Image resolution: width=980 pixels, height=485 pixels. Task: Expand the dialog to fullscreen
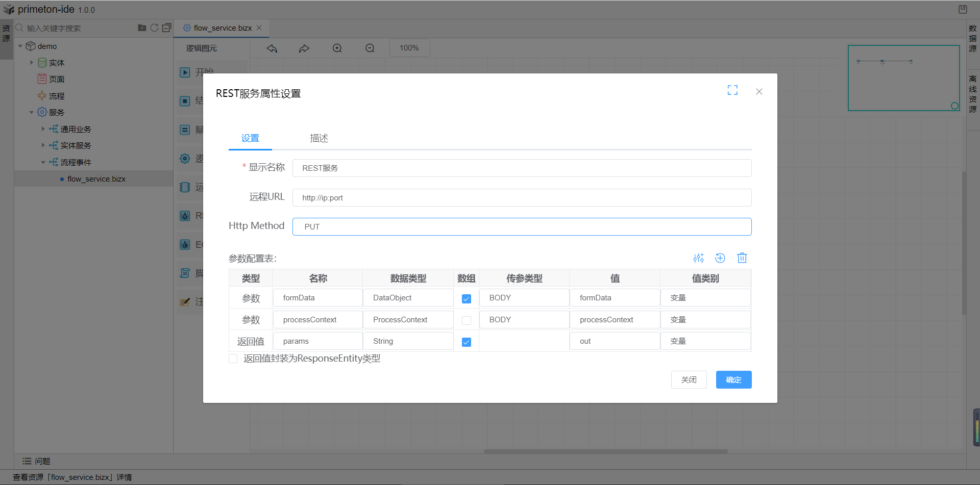pos(732,90)
